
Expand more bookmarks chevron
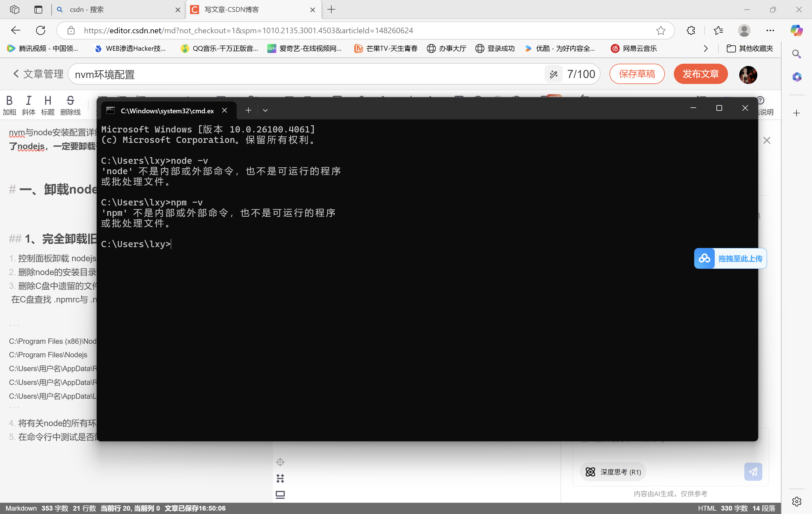pyautogui.click(x=706, y=48)
